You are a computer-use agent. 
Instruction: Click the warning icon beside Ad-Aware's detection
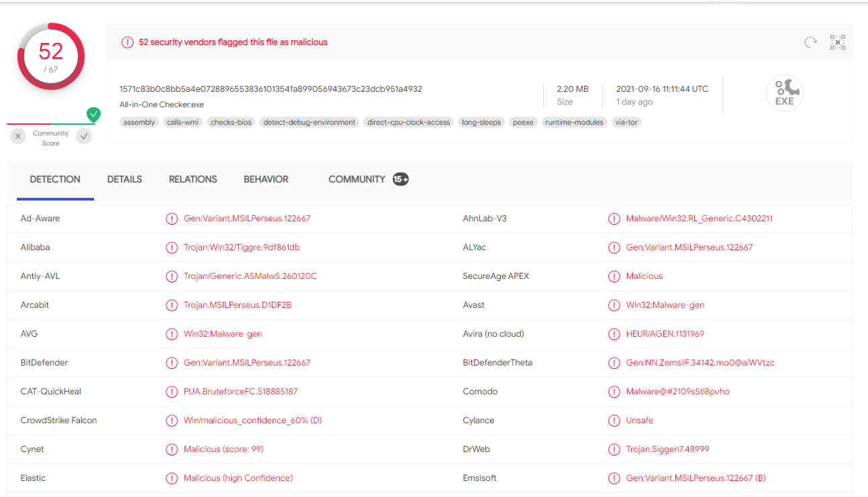(x=172, y=219)
